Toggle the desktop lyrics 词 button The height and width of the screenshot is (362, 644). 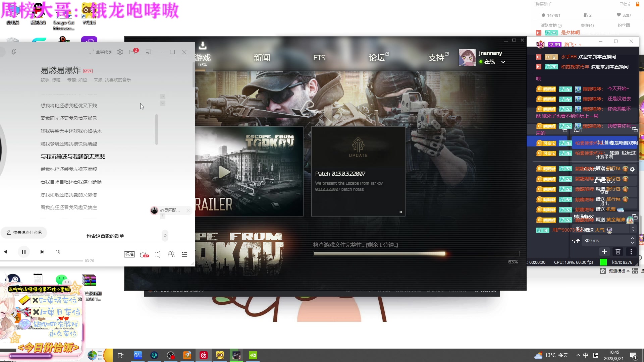tap(58, 252)
